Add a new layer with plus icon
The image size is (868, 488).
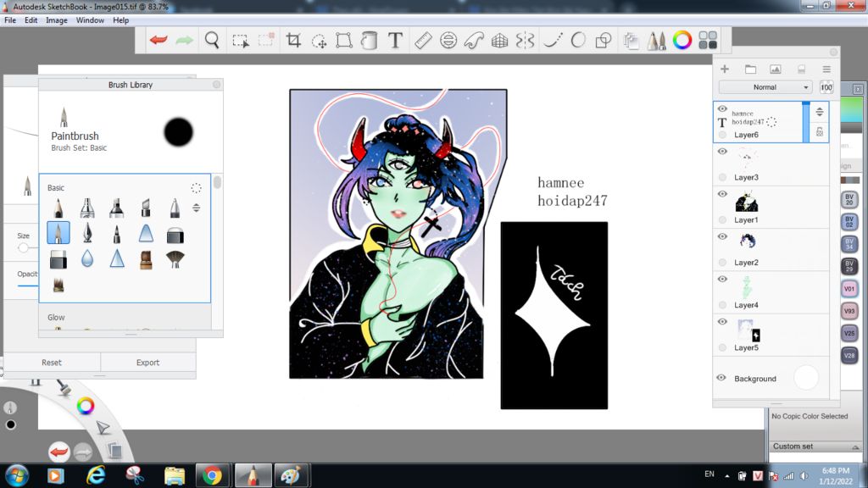[725, 69]
